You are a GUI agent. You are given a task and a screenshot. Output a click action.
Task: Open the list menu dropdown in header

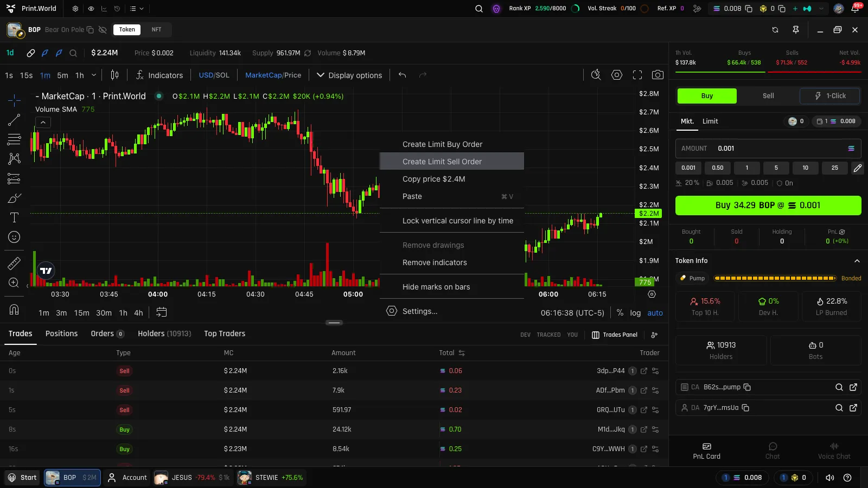[137, 9]
